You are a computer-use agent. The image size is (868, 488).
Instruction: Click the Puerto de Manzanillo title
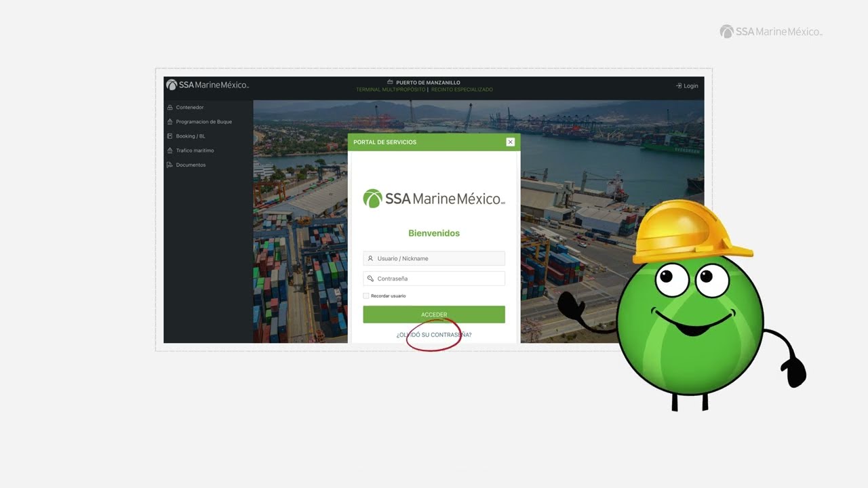[x=428, y=83]
